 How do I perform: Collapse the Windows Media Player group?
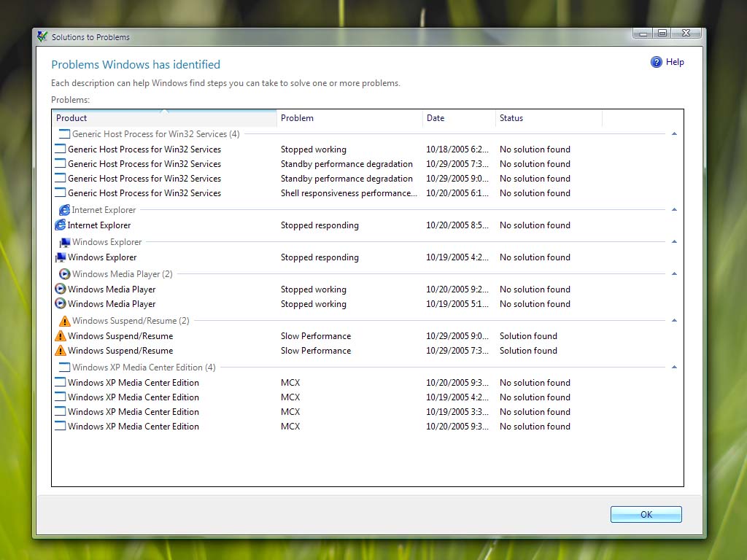[674, 273]
